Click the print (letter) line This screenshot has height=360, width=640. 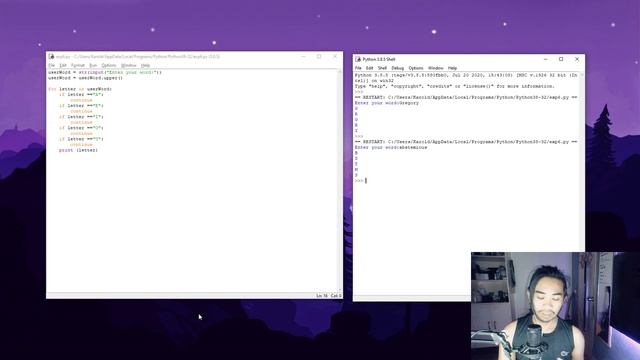(x=78, y=150)
